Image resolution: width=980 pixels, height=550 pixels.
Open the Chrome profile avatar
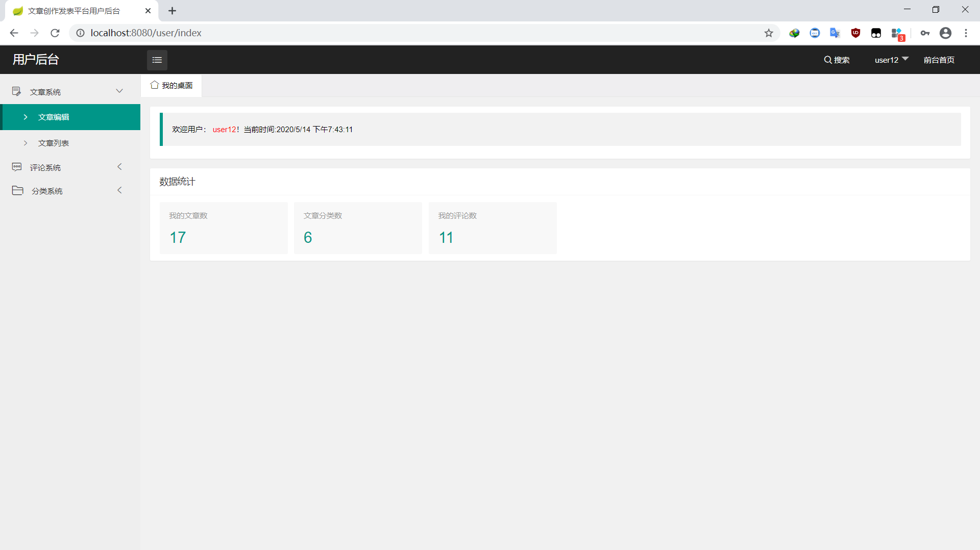point(945,33)
